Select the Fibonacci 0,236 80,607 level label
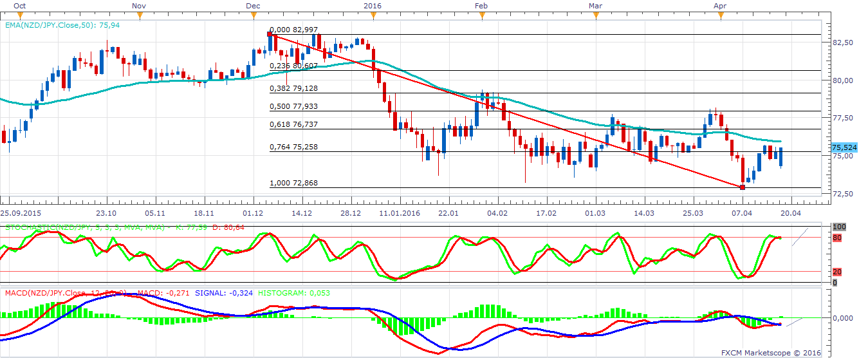The height and width of the screenshot is (358, 868). point(294,66)
